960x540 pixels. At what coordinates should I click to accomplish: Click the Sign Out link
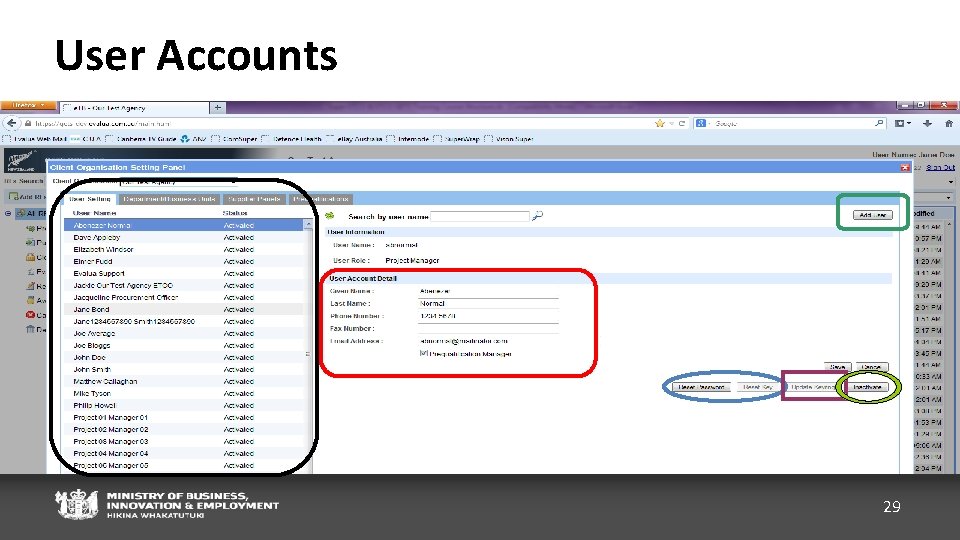point(940,167)
